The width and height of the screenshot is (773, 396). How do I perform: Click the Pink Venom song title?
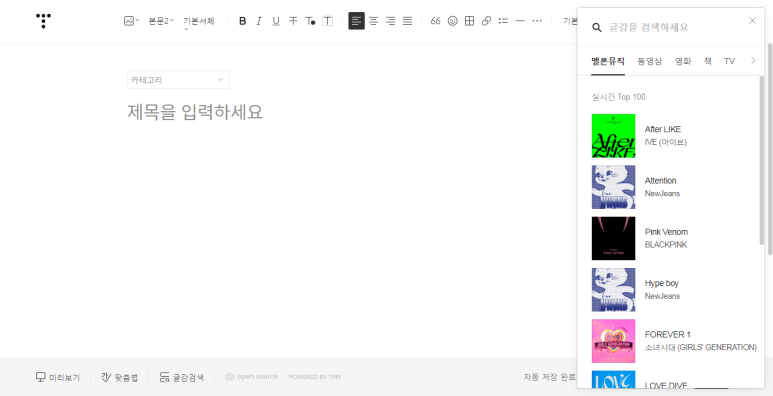pyautogui.click(x=666, y=232)
